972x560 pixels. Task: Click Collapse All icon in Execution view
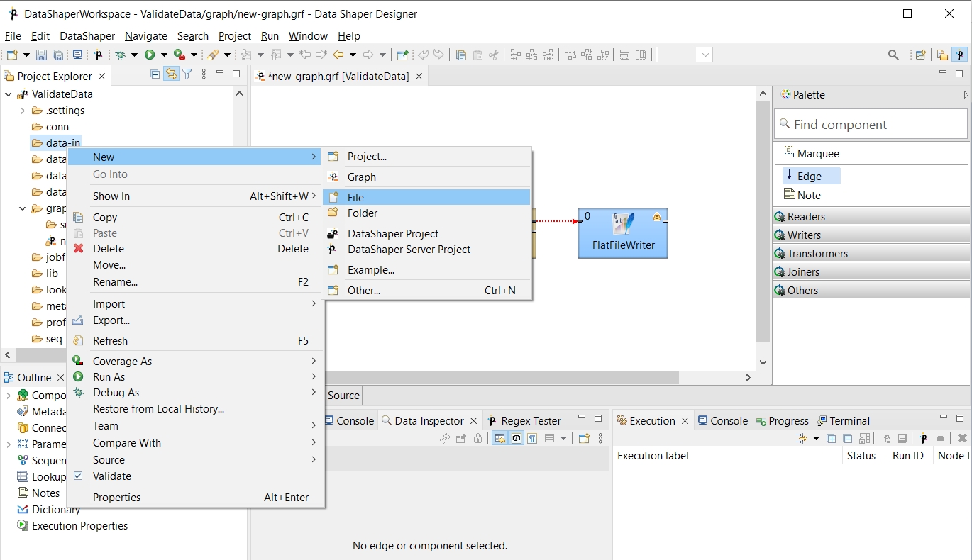847,438
